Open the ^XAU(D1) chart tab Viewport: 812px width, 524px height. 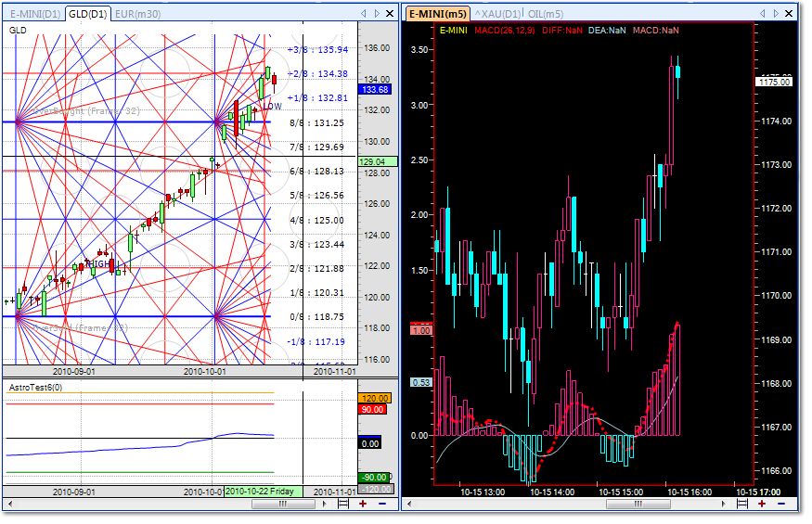pyautogui.click(x=497, y=14)
